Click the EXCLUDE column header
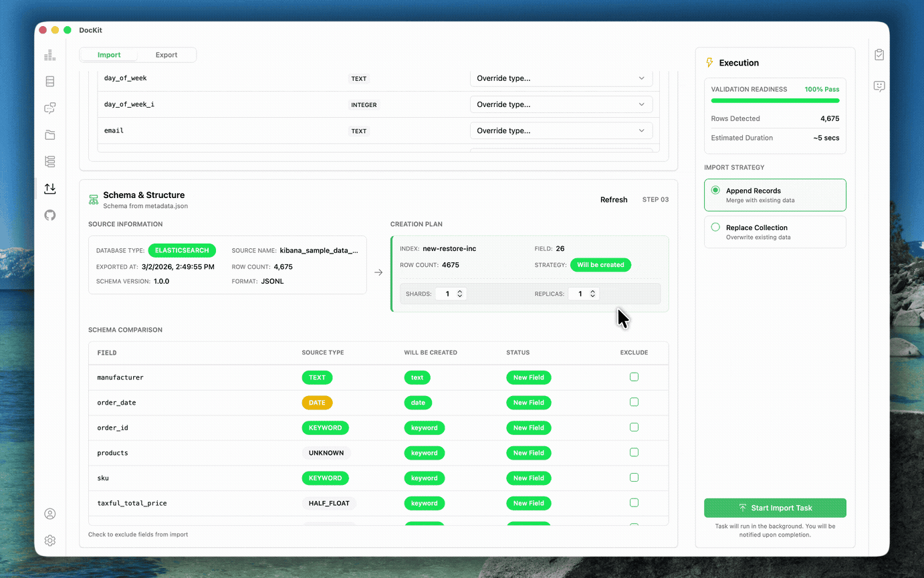 pyautogui.click(x=634, y=353)
